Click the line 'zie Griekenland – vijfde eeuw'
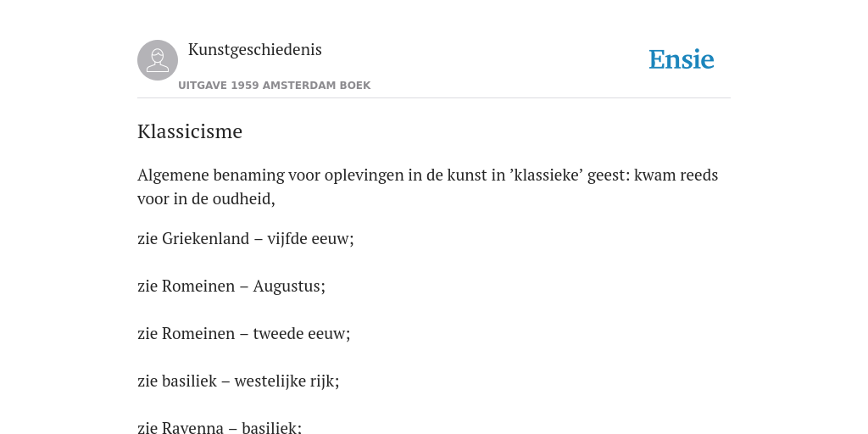The image size is (868, 434). coord(246,238)
